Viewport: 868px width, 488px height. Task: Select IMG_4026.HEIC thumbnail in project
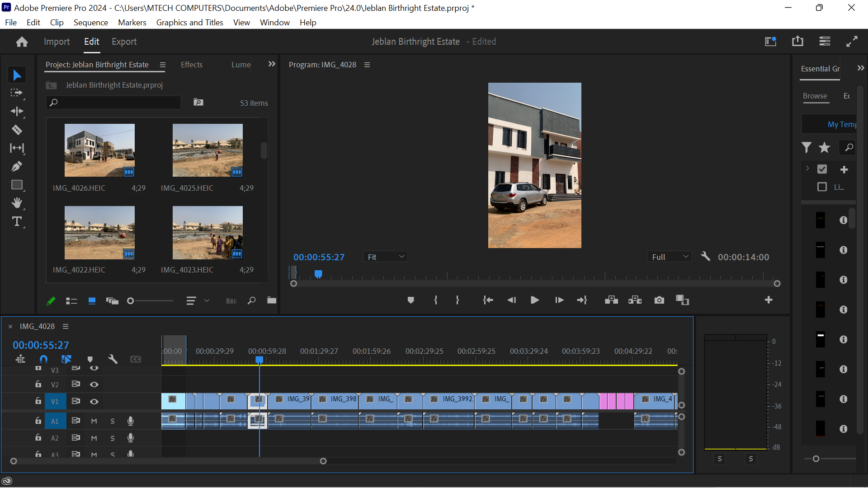coord(99,150)
